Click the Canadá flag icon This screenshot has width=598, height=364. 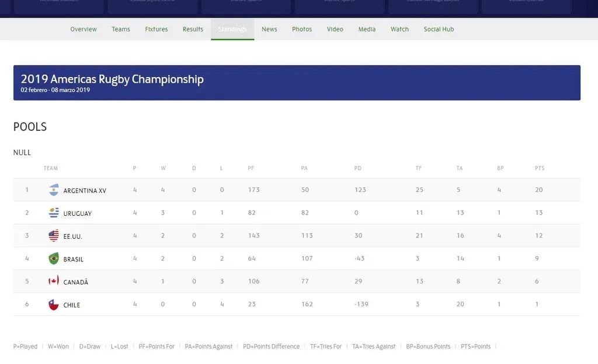tap(54, 281)
